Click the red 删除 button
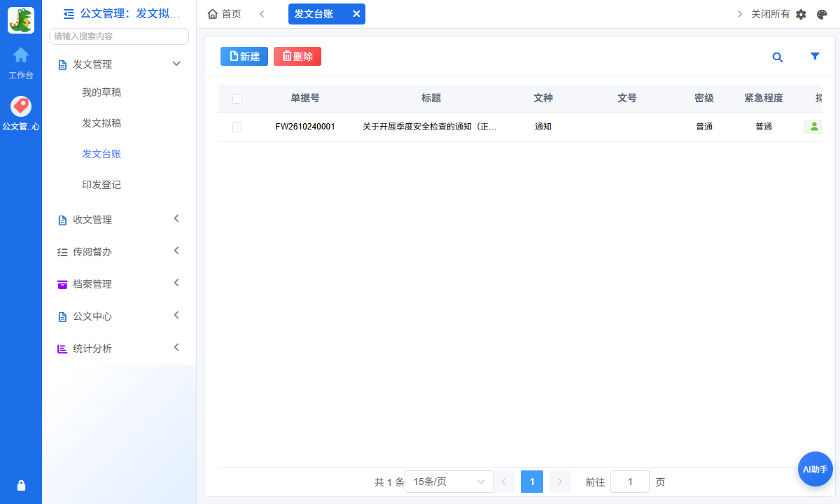The height and width of the screenshot is (504, 840). [x=297, y=57]
